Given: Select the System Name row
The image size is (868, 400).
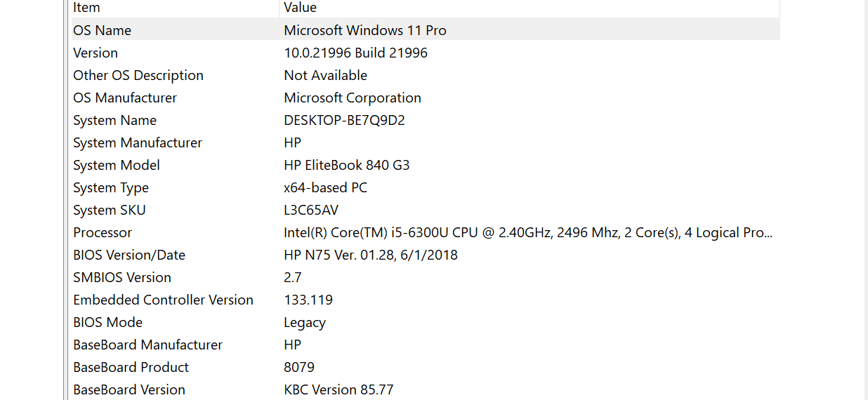Looking at the screenshot, I should (x=114, y=120).
